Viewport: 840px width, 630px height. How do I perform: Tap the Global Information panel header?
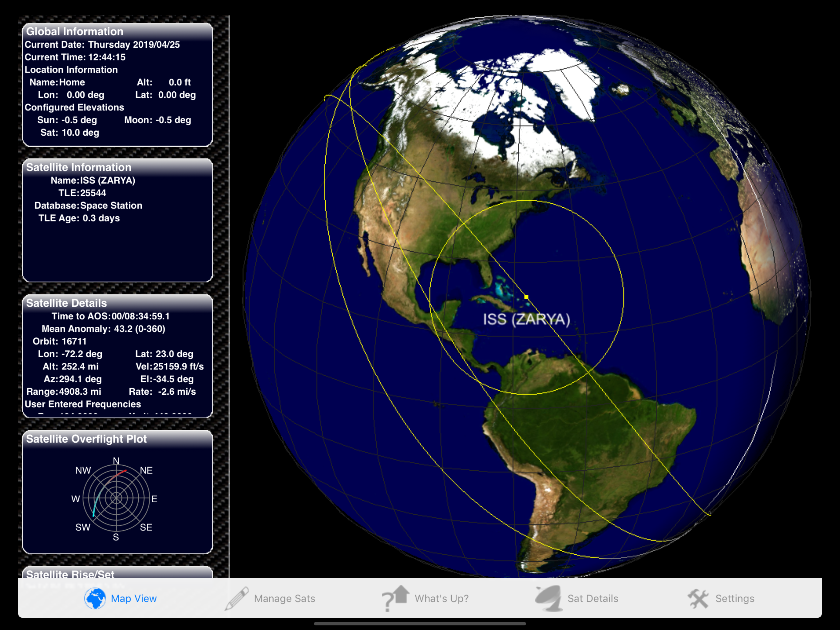tap(117, 32)
